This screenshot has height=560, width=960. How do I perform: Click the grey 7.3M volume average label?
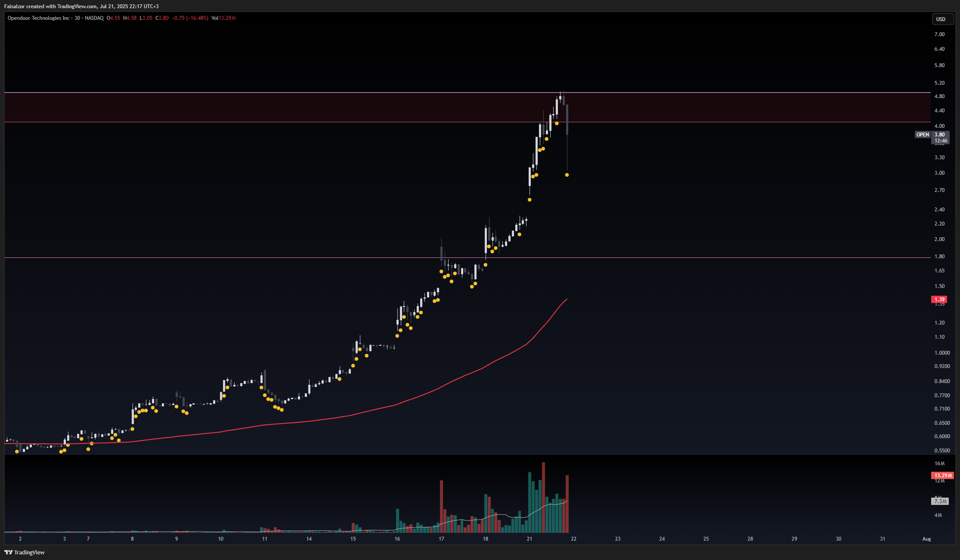point(940,501)
